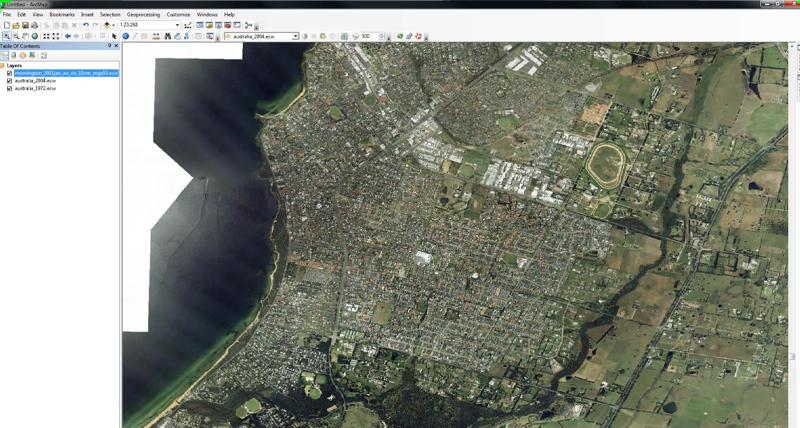Activate the Flicker Layer tool
The image size is (800, 428).
[355, 36]
